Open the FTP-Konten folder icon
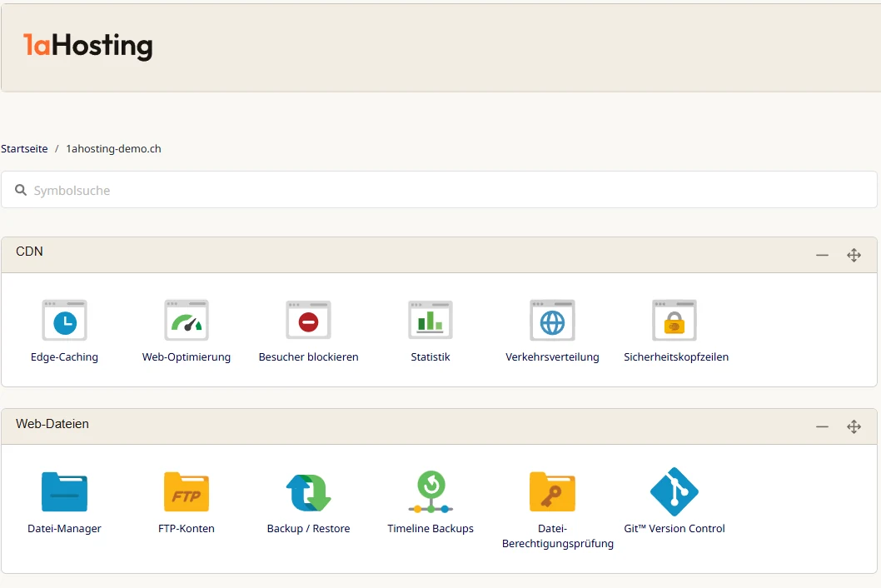Screen dimensions: 881x588 click(187, 492)
